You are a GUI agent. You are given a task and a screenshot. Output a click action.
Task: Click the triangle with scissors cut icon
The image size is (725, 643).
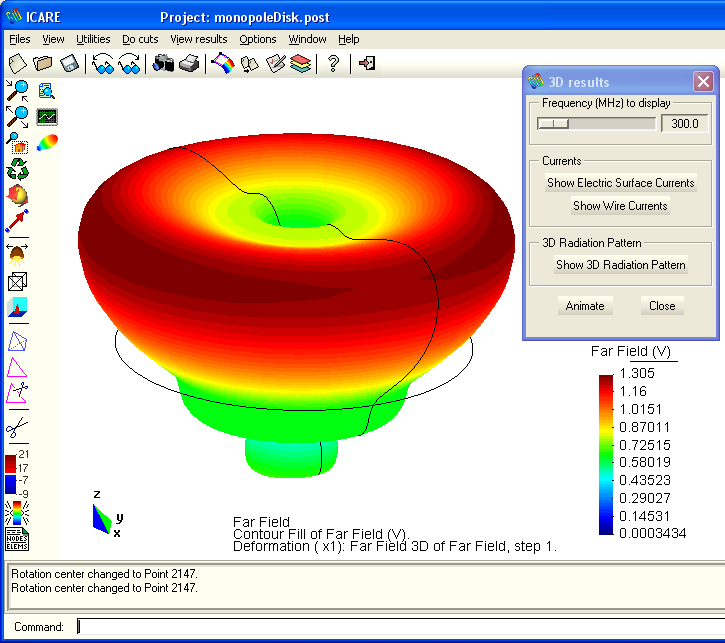pyautogui.click(x=17, y=393)
